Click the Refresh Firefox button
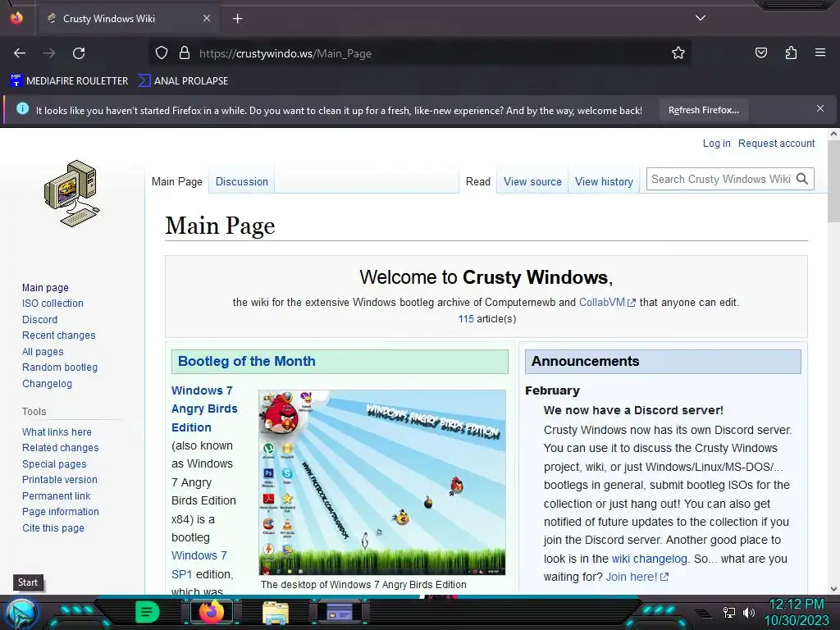Viewport: 840px width, 630px height. click(703, 111)
